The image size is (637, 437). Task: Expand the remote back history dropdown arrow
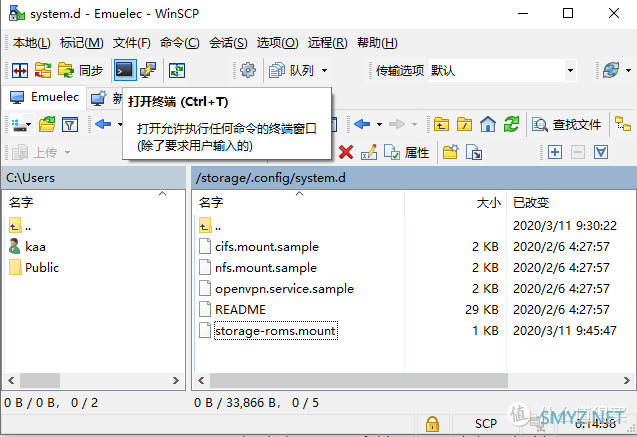pos(379,124)
